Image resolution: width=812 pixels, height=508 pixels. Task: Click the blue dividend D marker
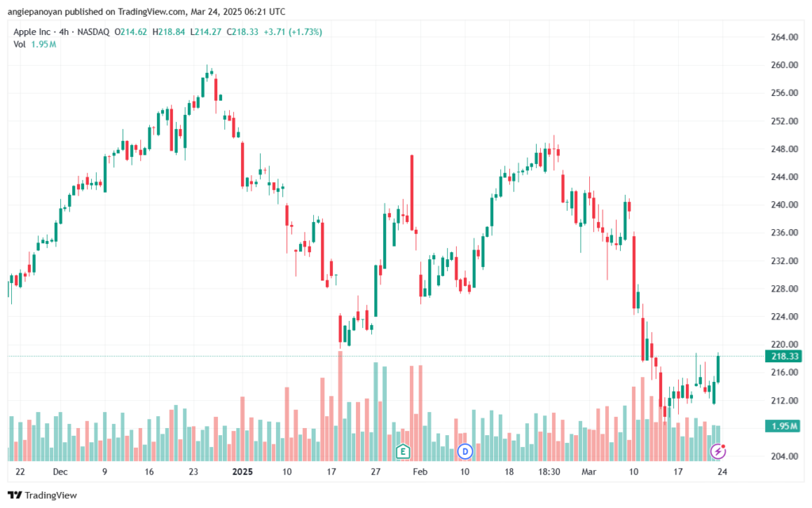coord(465,452)
